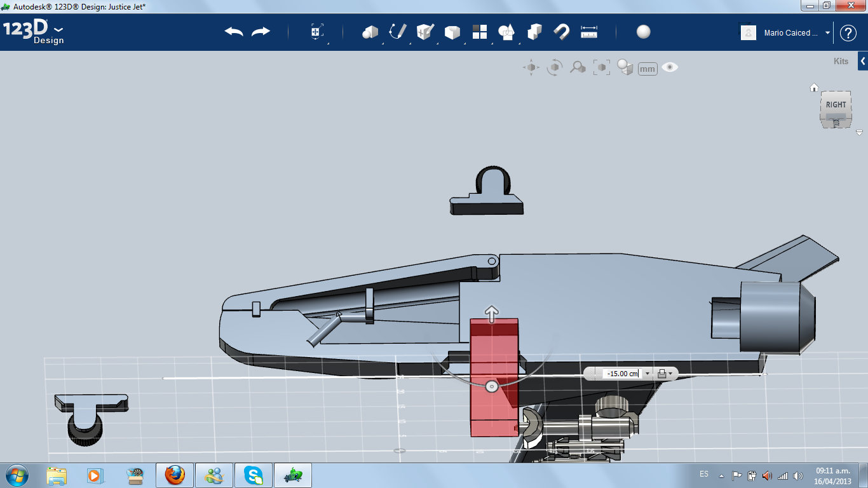Screen dimensions: 868x488
Task: Open the mm units setting
Action: pyautogui.click(x=648, y=69)
